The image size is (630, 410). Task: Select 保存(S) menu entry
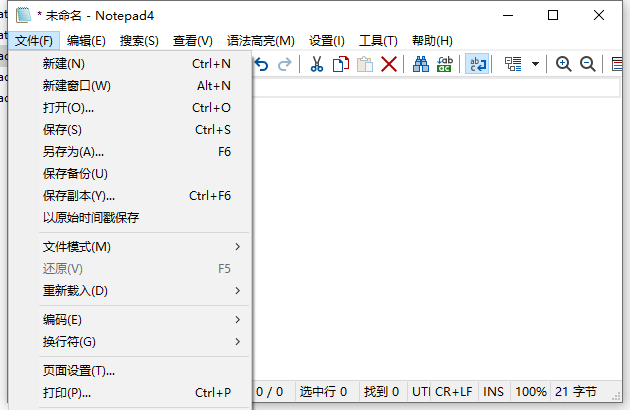pyautogui.click(x=130, y=130)
